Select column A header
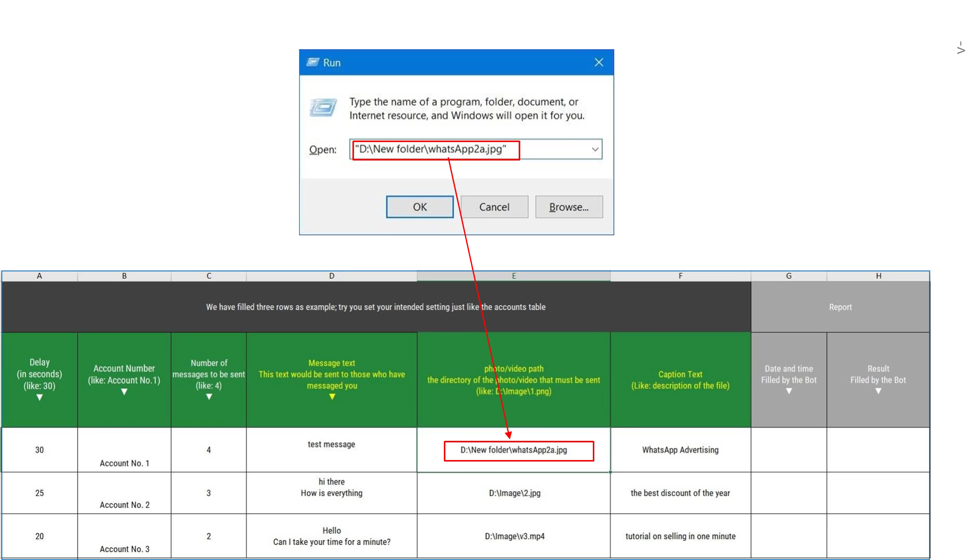Viewport: 975px width, 560px height. click(x=39, y=276)
